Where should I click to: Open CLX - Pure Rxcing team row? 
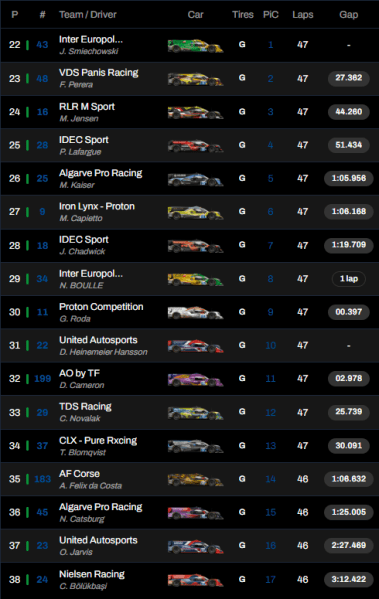pyautogui.click(x=190, y=446)
